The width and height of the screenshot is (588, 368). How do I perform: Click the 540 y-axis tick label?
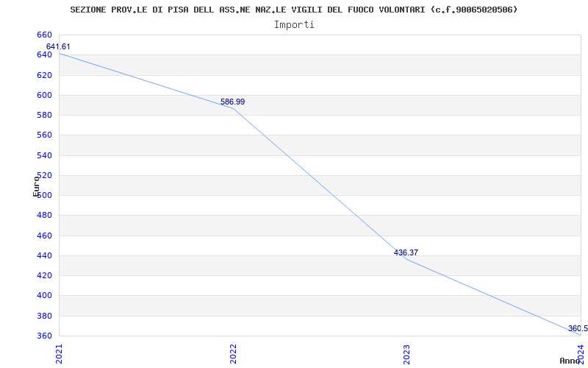pyautogui.click(x=44, y=155)
